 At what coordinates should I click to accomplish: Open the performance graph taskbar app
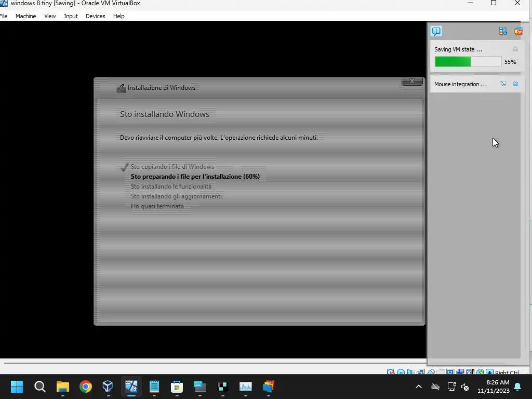click(245, 387)
